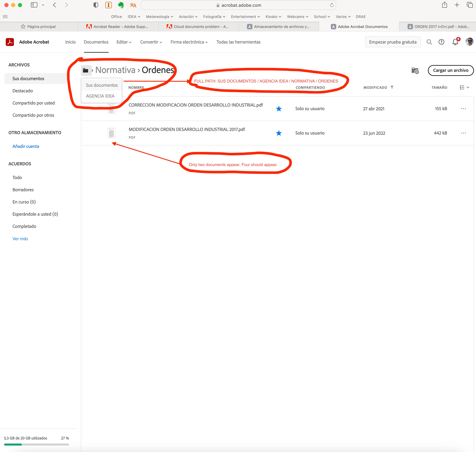Open more options for CORRECCION MODIFICACION file
This screenshot has width=476, height=452.
[463, 109]
